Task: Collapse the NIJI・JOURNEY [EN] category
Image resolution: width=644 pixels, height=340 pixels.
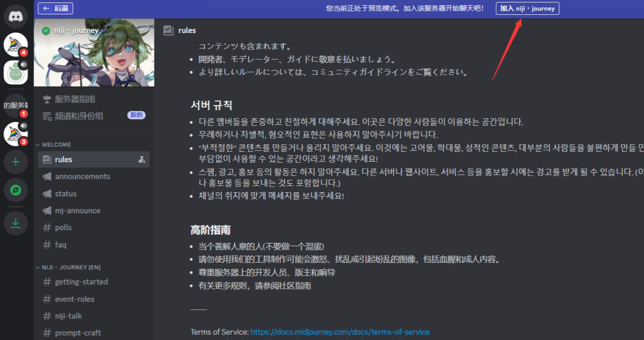Action: click(69, 267)
